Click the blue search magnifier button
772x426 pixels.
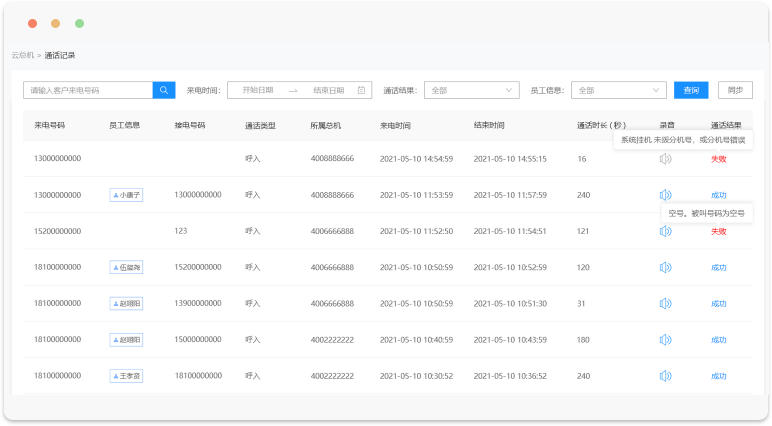(x=164, y=90)
